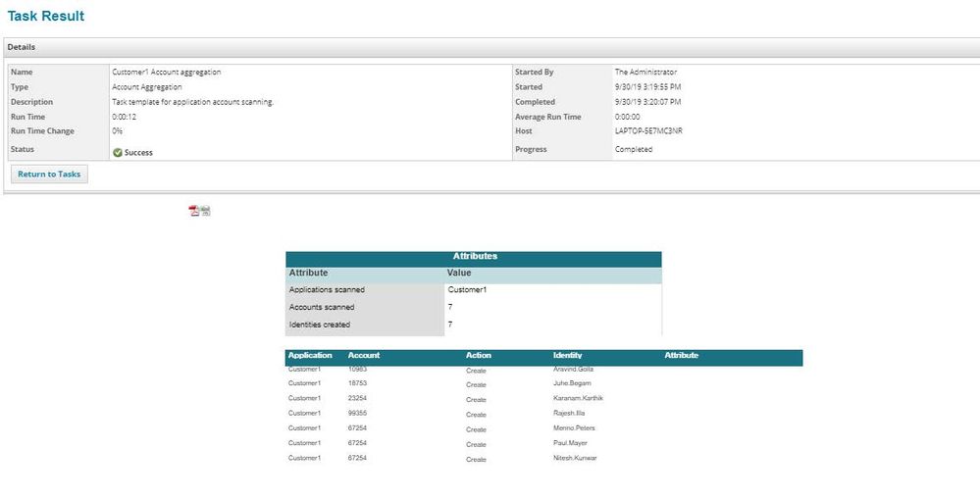The width and height of the screenshot is (980, 500).
Task: Click identity Menno.Peters
Action: coord(574,428)
